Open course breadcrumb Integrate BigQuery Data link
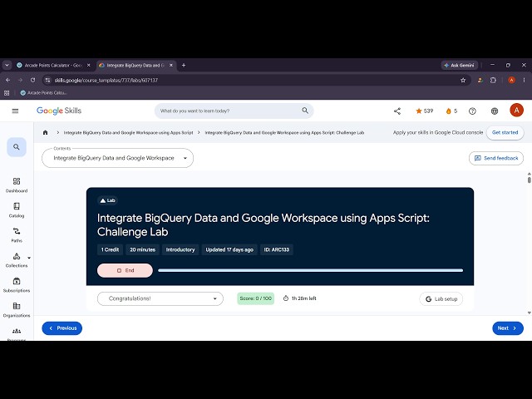The image size is (532, 399). [128, 133]
